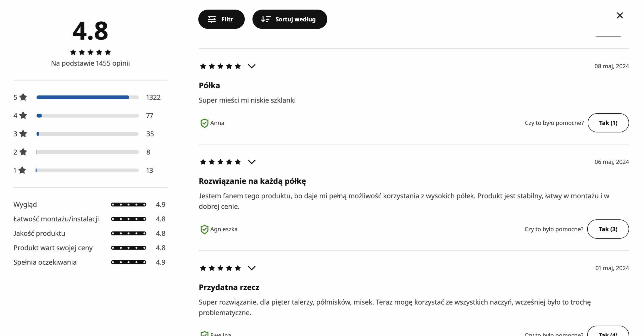Click the verified shield icon beside Agnieszka
The image size is (644, 336).
[204, 229]
